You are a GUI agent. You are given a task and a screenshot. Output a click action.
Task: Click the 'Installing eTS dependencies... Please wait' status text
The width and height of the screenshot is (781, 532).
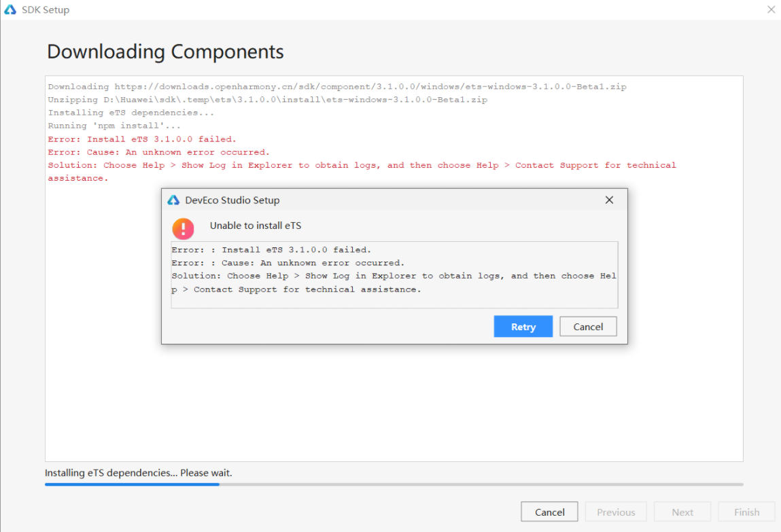click(139, 472)
